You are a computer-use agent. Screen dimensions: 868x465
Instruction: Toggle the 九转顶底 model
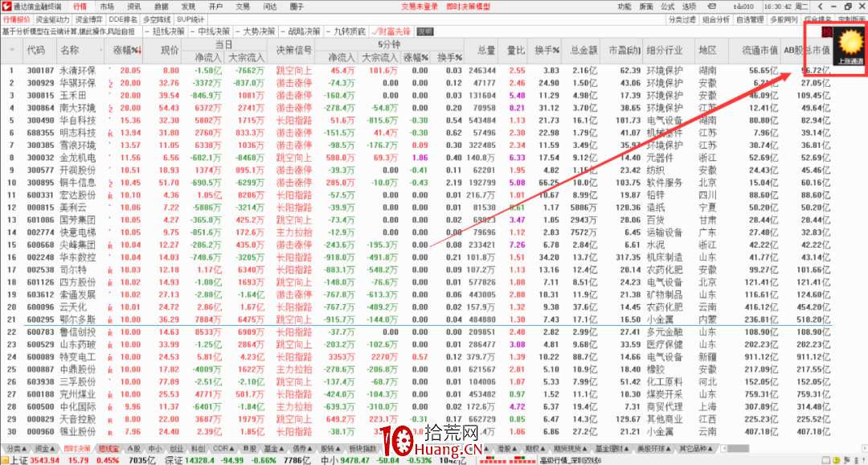coord(346,31)
